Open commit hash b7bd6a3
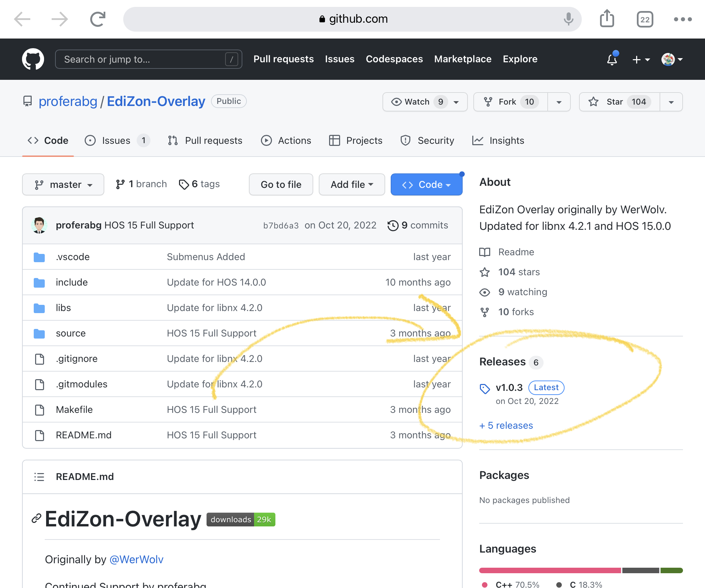 [x=281, y=226]
